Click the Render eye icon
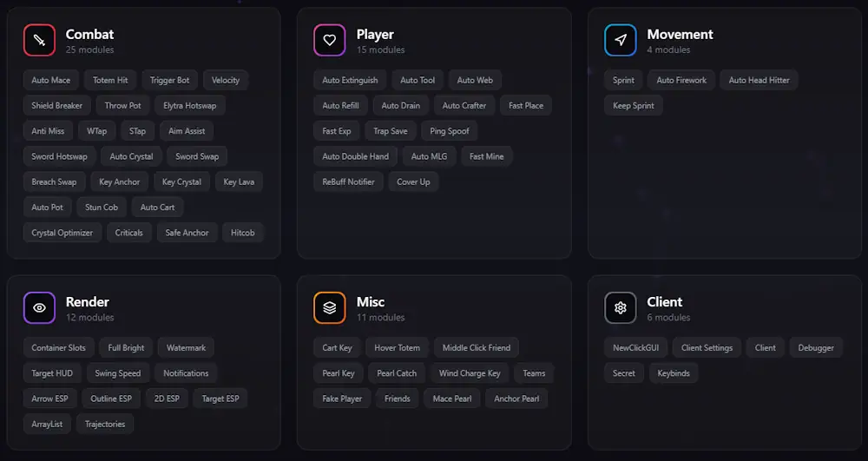This screenshot has width=868, height=461. coord(39,307)
